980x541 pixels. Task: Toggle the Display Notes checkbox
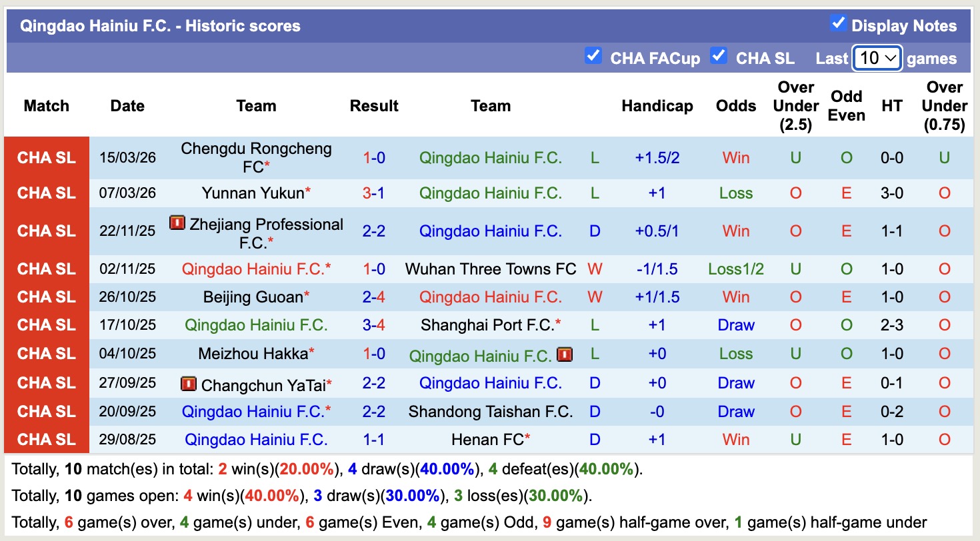[838, 23]
